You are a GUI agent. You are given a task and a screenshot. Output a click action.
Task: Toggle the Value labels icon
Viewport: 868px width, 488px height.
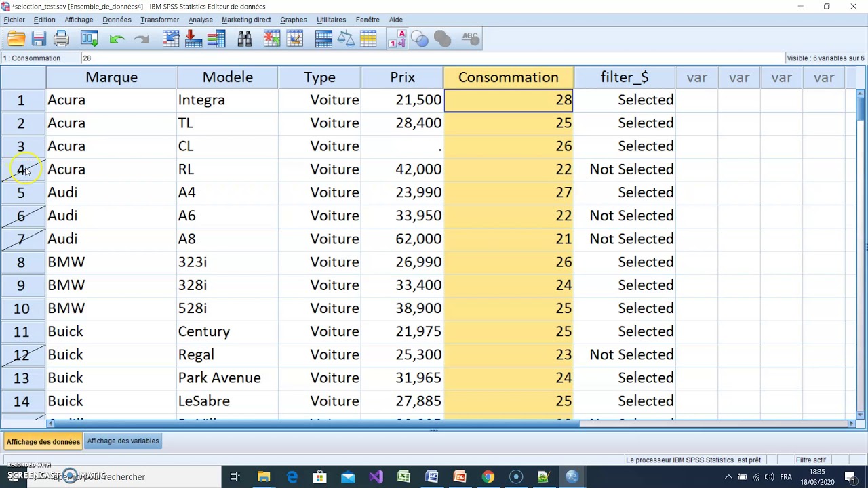pyautogui.click(x=397, y=39)
